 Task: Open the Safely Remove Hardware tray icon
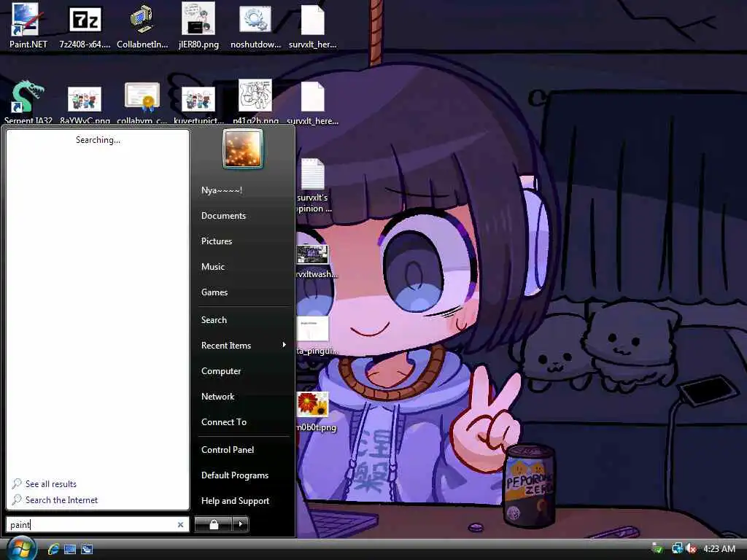click(x=657, y=549)
